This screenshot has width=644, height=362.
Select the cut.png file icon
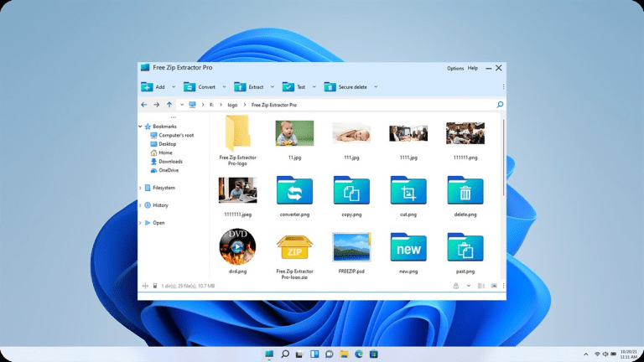[408, 190]
